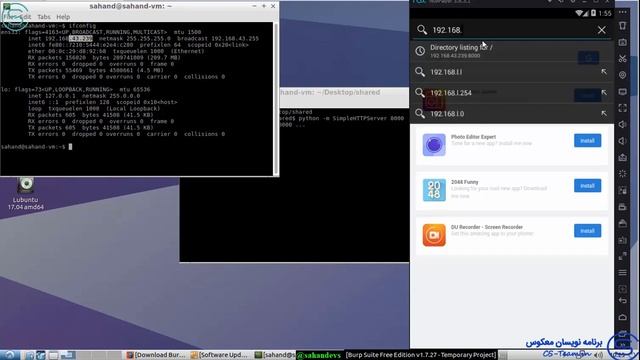Viewport: 640px width, 360px height.
Task: Choose the 192.168.1.254 search suggestion
Action: pyautogui.click(x=512, y=93)
